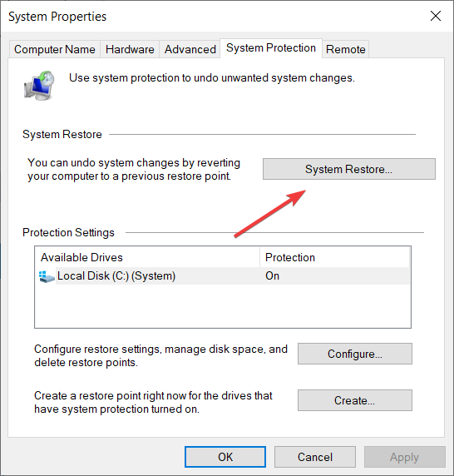Open Configure restore settings
Viewport: 454px width, 476px height.
[354, 354]
